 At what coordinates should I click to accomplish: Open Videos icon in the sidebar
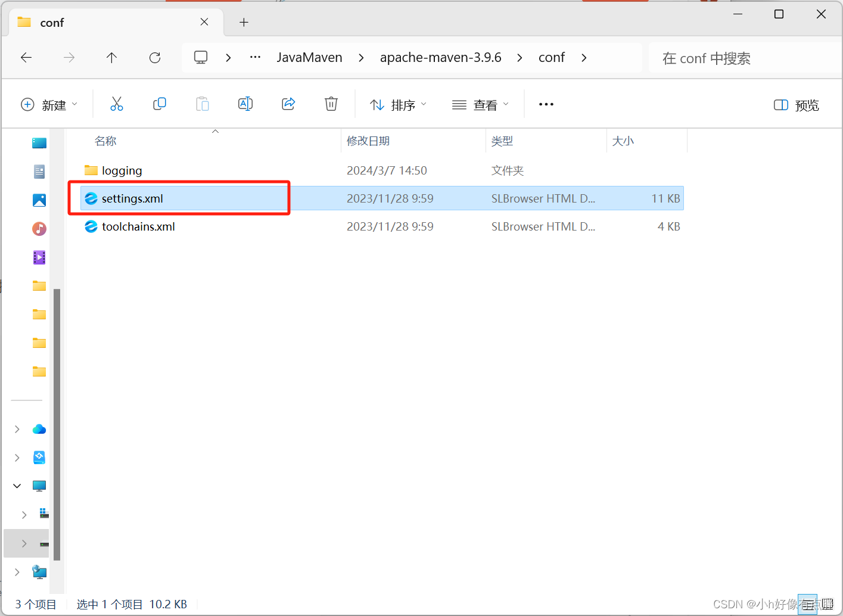pos(39,257)
